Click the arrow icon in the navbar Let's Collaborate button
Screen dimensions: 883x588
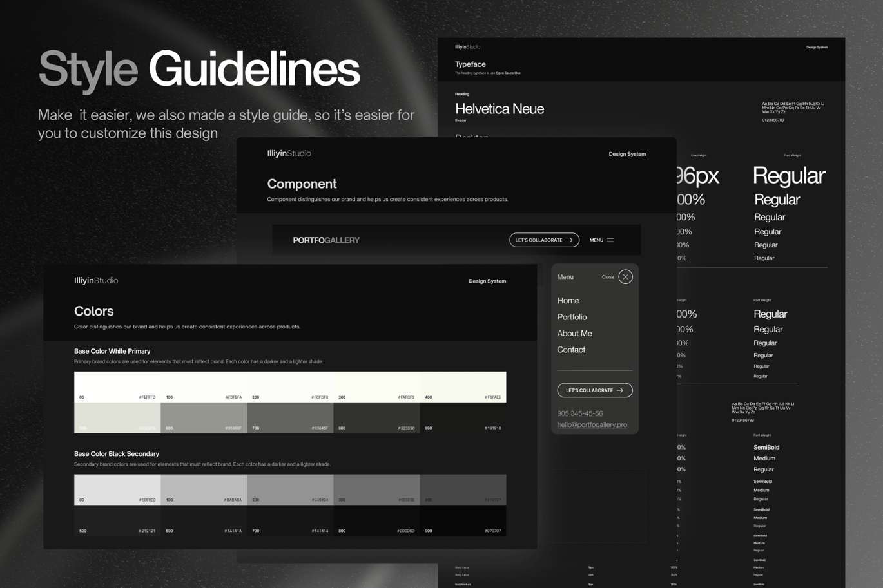point(569,240)
